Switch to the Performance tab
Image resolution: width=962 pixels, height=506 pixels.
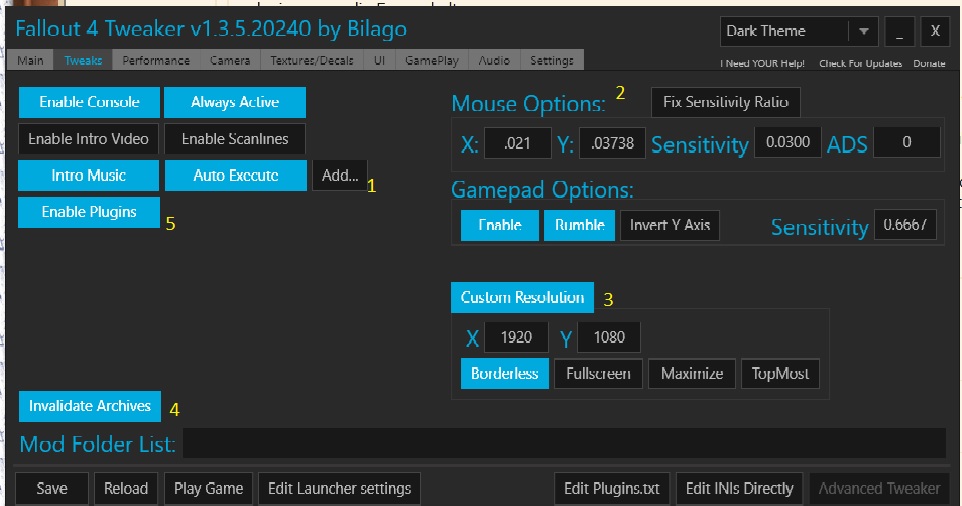coord(156,61)
